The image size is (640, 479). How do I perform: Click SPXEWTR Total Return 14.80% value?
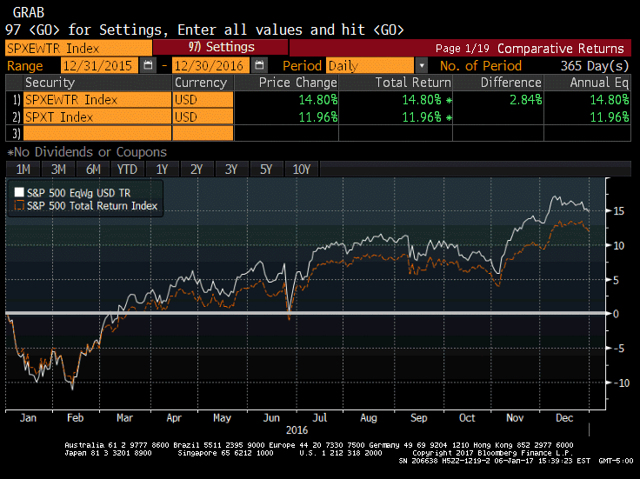pyautogui.click(x=422, y=100)
